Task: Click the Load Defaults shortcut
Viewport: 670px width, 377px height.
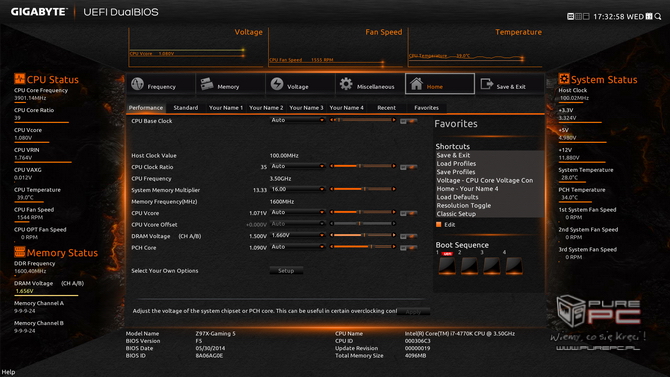Action: [457, 197]
